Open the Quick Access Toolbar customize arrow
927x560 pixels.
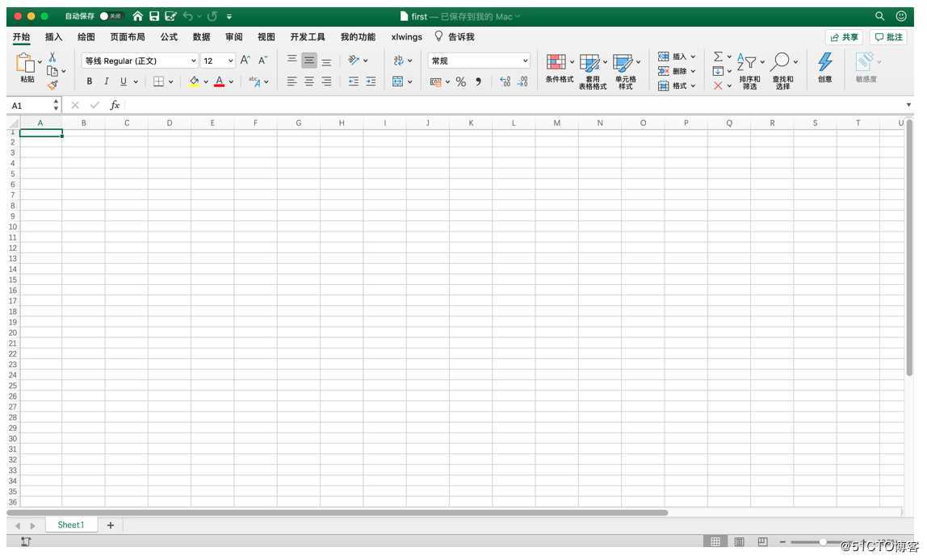click(229, 16)
